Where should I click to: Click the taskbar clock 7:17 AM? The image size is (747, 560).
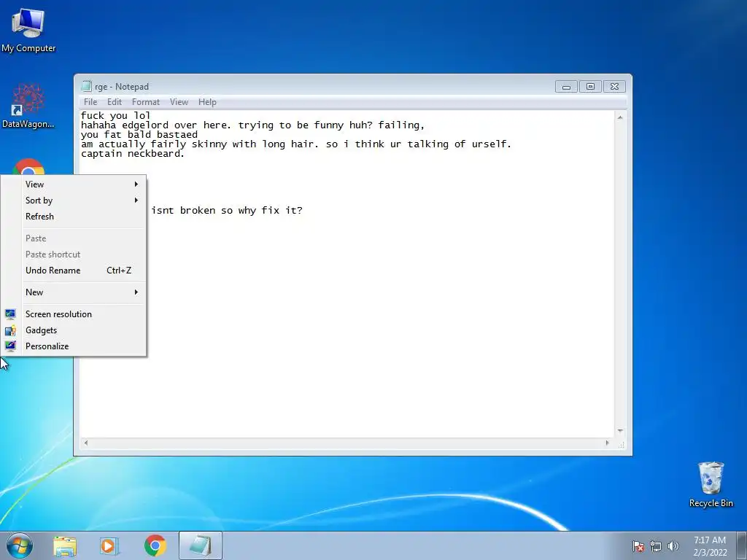(709, 545)
